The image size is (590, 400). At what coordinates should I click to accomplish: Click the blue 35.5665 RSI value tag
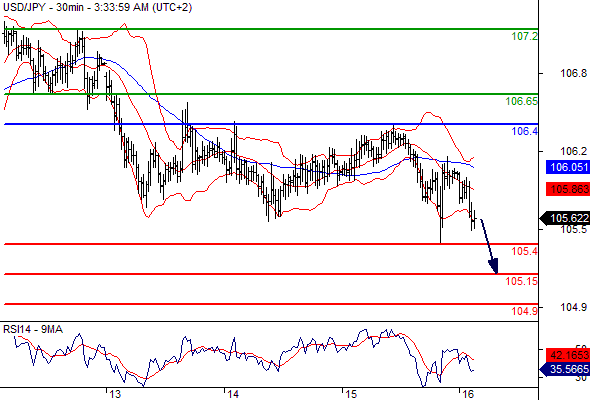click(x=565, y=370)
